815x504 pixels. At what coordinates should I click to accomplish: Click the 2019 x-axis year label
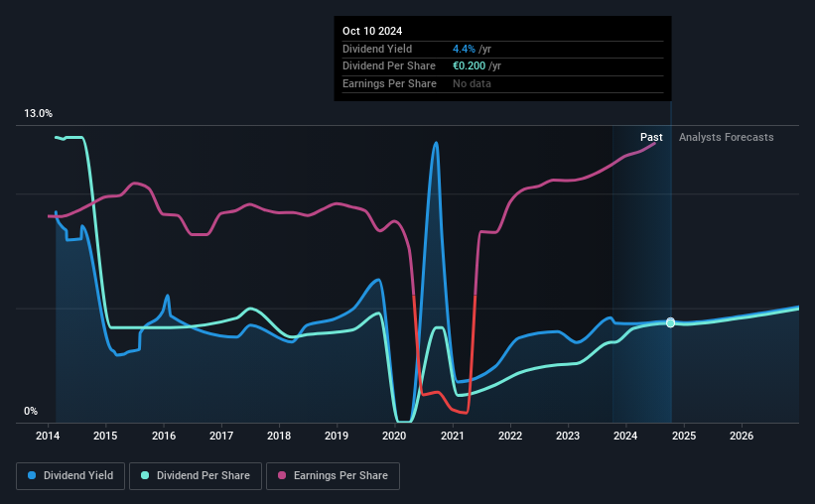pyautogui.click(x=337, y=436)
